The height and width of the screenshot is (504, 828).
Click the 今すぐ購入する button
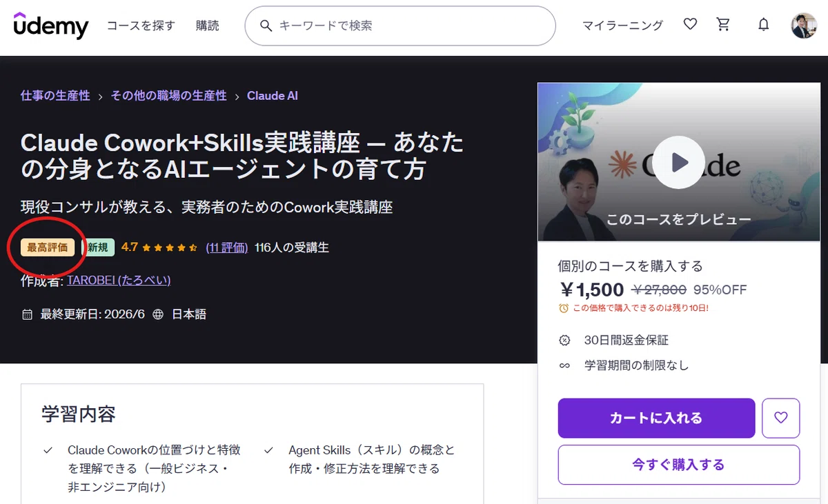[x=678, y=465]
